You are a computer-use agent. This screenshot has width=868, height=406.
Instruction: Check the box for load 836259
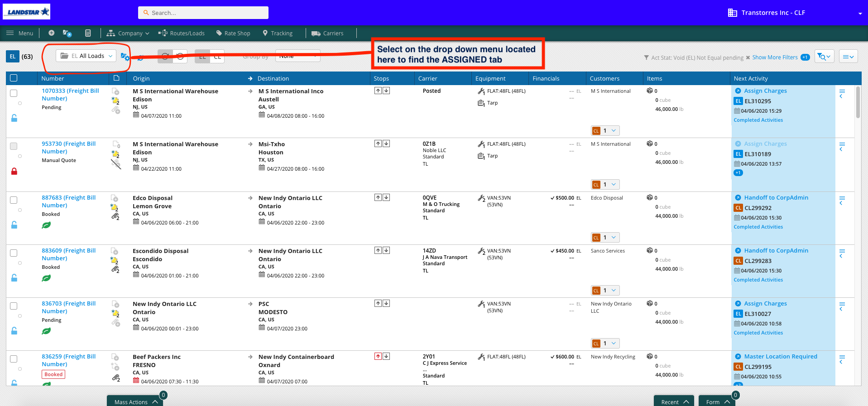(x=14, y=359)
